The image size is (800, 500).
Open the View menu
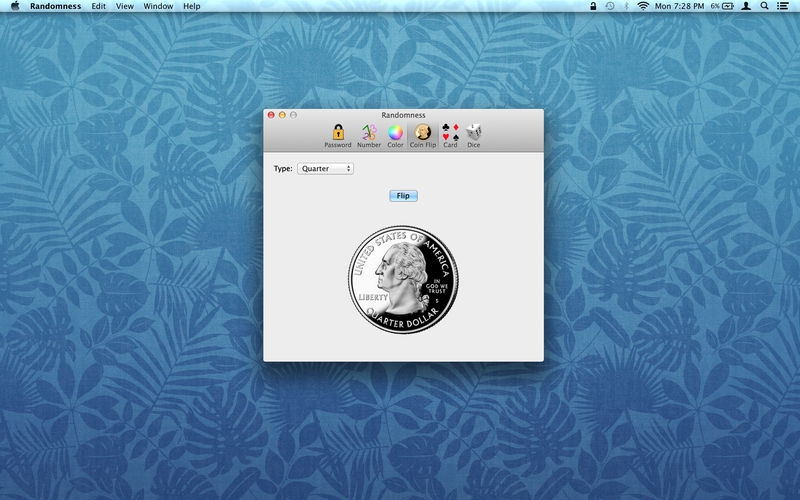[x=124, y=6]
